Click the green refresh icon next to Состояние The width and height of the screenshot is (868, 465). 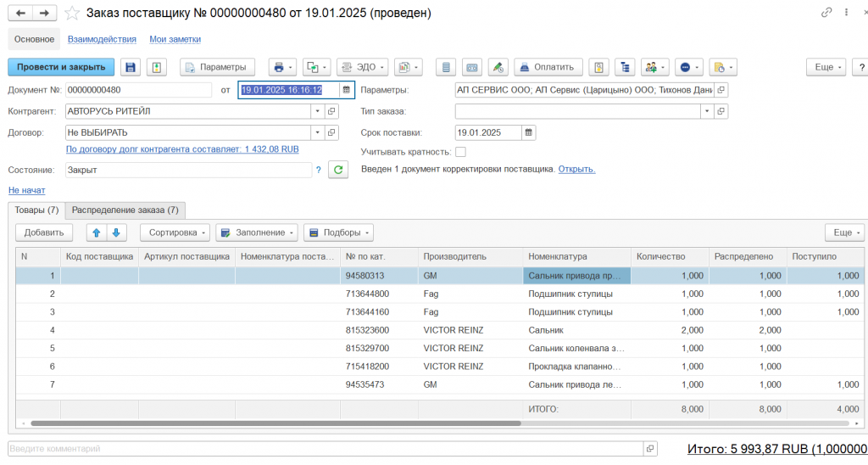point(338,170)
